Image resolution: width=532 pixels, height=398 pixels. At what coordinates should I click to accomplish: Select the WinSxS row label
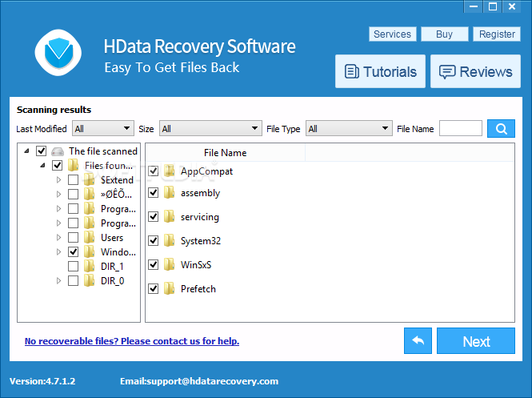click(196, 264)
